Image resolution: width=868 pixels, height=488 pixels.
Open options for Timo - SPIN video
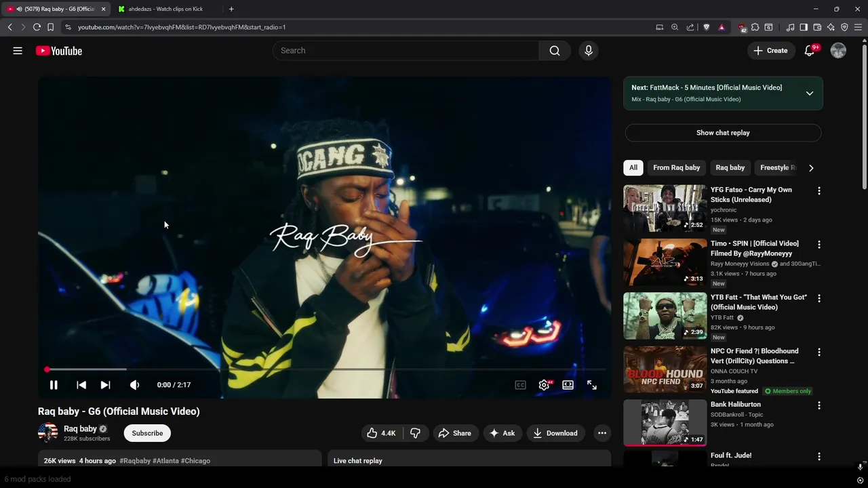(x=818, y=245)
